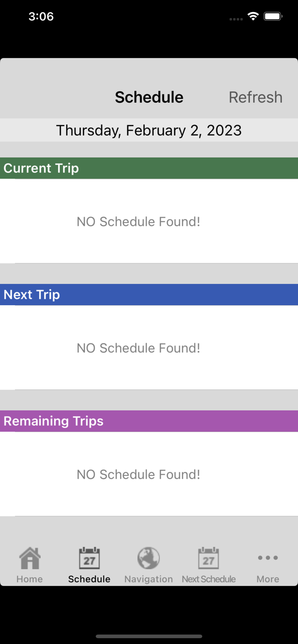
Task: Switch to the Navigation tab label
Action: (148, 579)
